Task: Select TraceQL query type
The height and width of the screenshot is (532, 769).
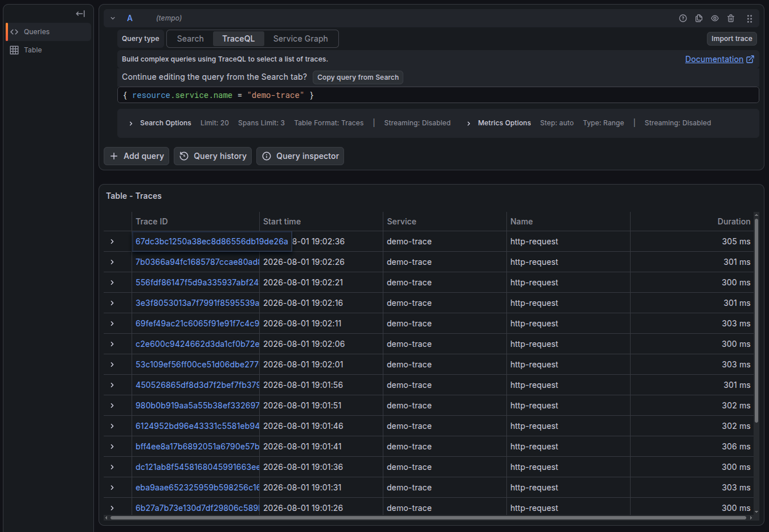Action: pos(239,39)
